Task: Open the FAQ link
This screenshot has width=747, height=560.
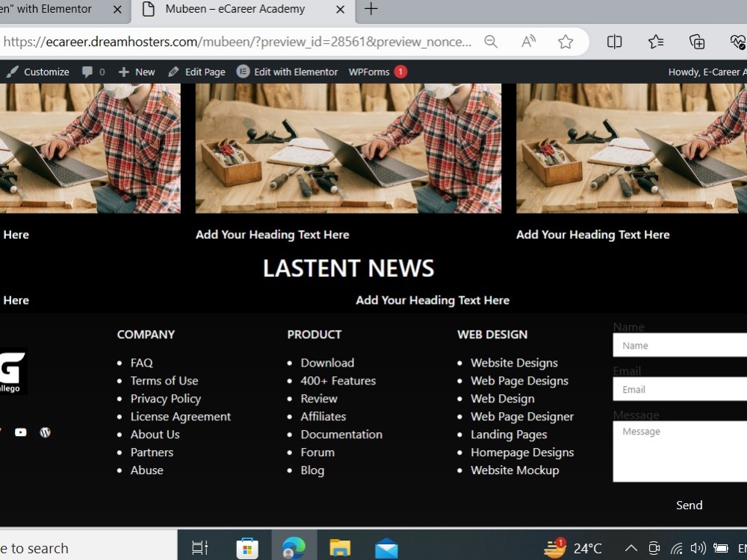Action: [x=141, y=363]
